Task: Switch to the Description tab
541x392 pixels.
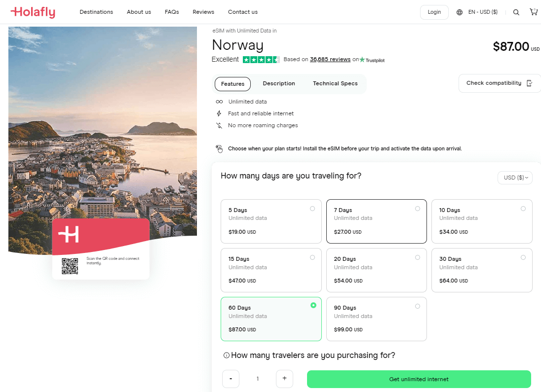Action: (x=279, y=84)
